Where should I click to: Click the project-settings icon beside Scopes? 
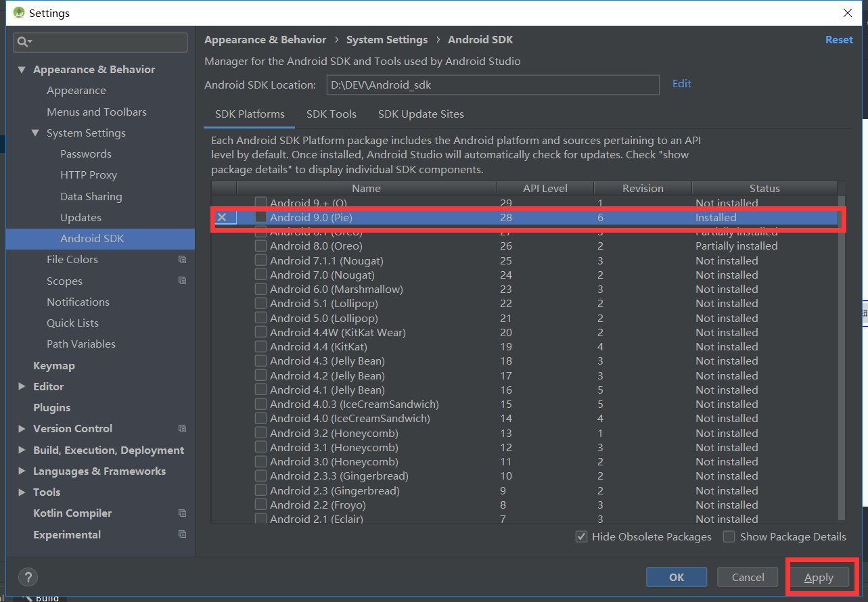pos(181,281)
